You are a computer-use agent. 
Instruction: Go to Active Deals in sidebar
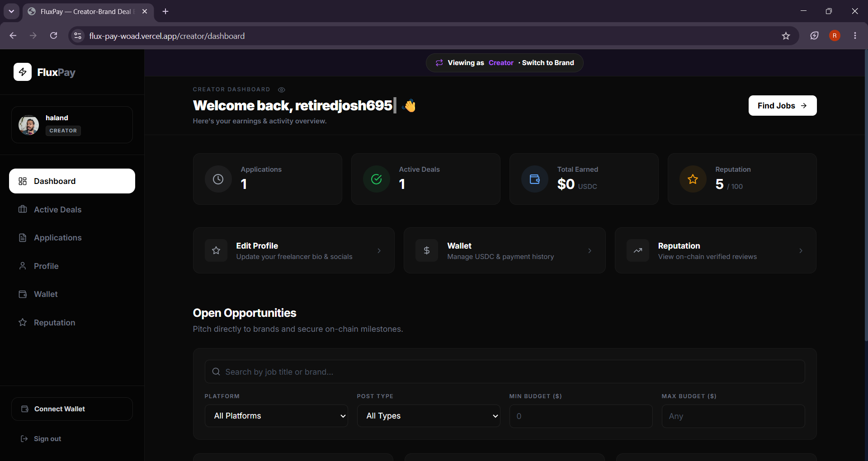pyautogui.click(x=72, y=209)
